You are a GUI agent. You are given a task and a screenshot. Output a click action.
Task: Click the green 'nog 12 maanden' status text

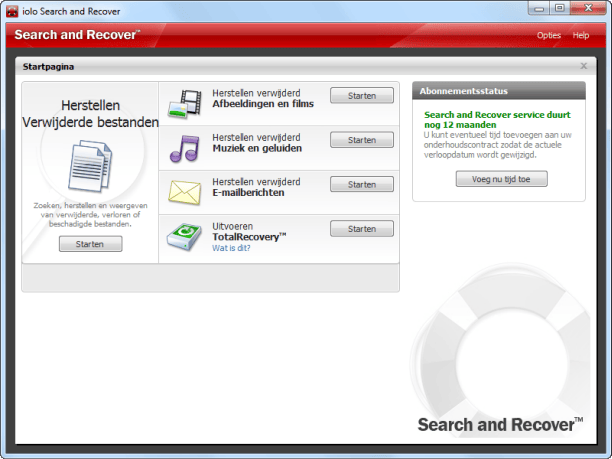[x=460, y=125]
